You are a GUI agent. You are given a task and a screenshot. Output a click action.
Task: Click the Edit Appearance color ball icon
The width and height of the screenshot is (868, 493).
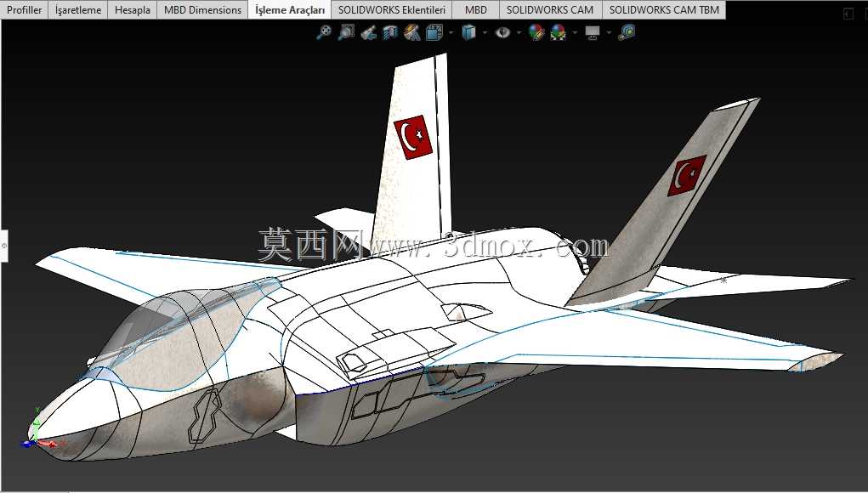536,32
